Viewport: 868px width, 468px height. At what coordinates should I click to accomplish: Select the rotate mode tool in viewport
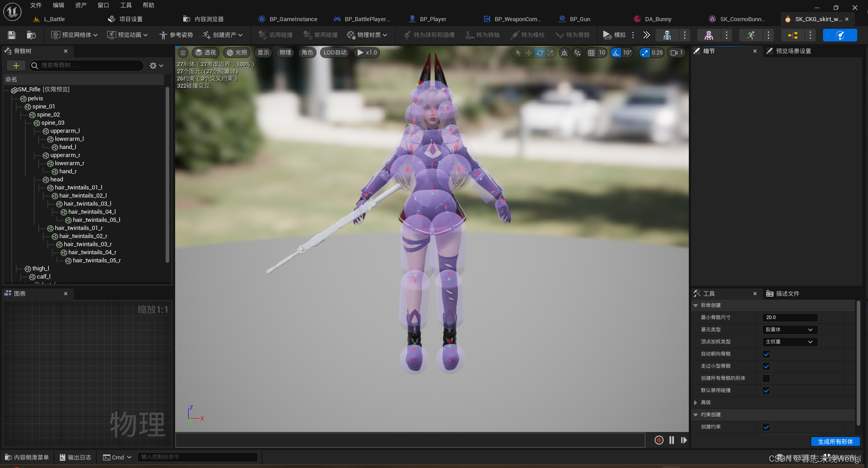point(539,53)
